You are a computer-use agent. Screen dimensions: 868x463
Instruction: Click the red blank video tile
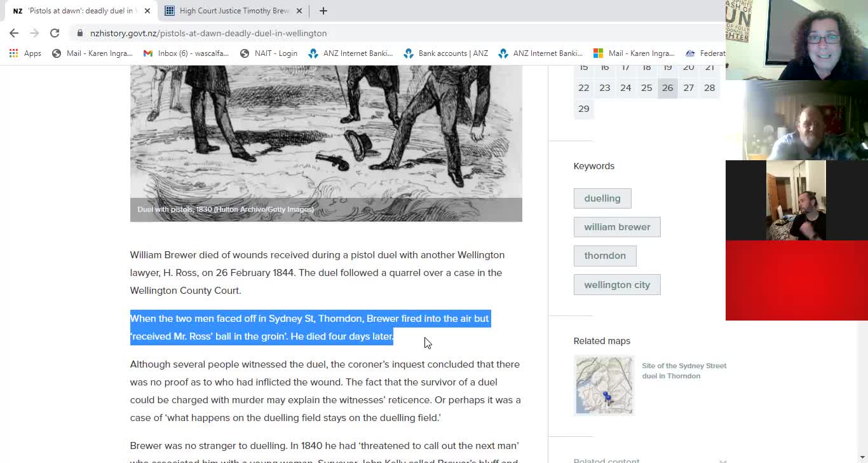point(797,280)
